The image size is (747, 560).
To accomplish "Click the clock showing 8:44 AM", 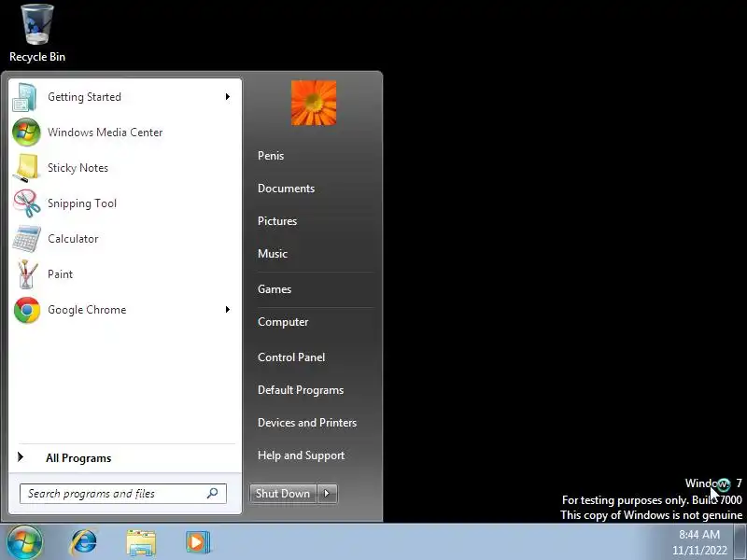I will coord(699,534).
